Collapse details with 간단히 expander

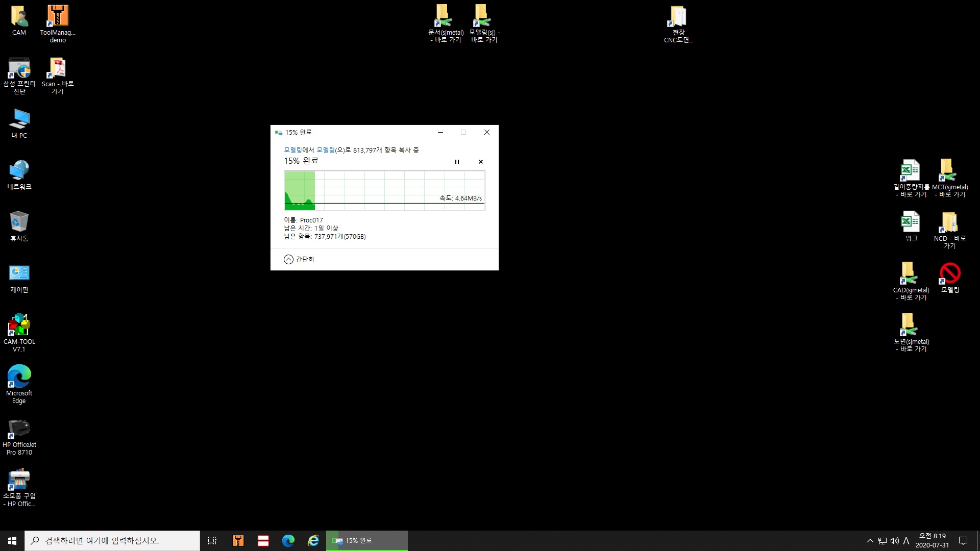299,259
